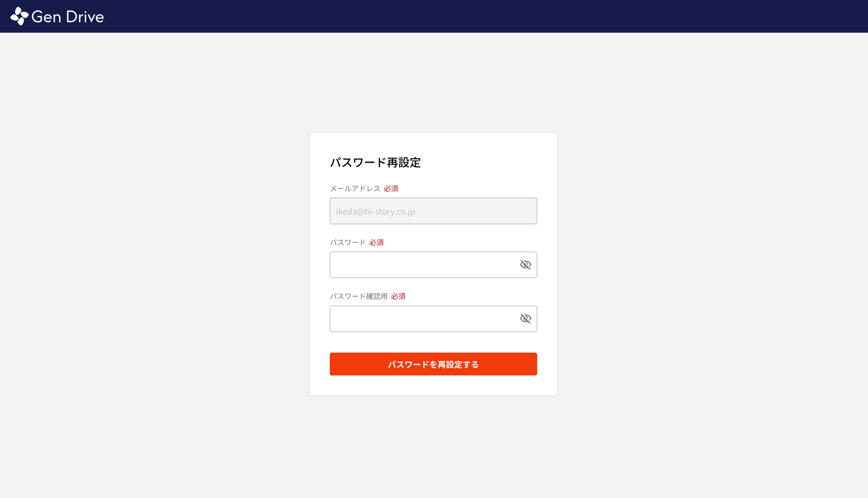Click the 必須 marker beside パスワード確認用
The height and width of the screenshot is (498, 868).
[x=398, y=296]
